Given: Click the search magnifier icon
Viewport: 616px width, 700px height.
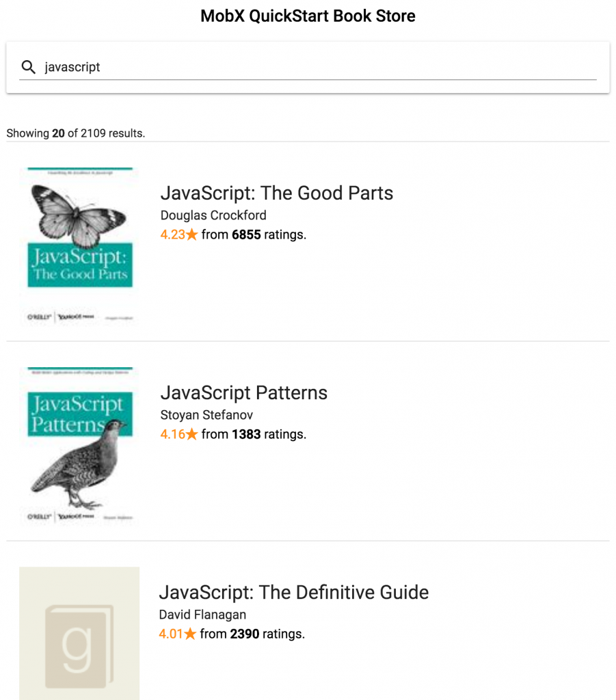Looking at the screenshot, I should (x=29, y=67).
